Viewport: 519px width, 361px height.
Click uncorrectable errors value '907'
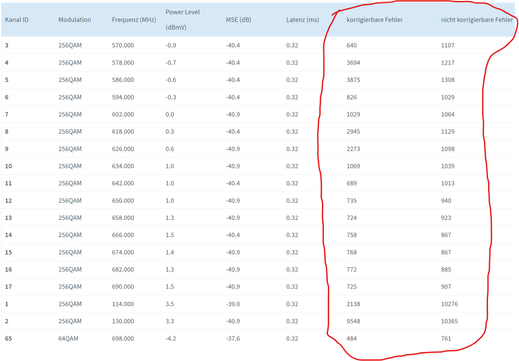point(446,287)
